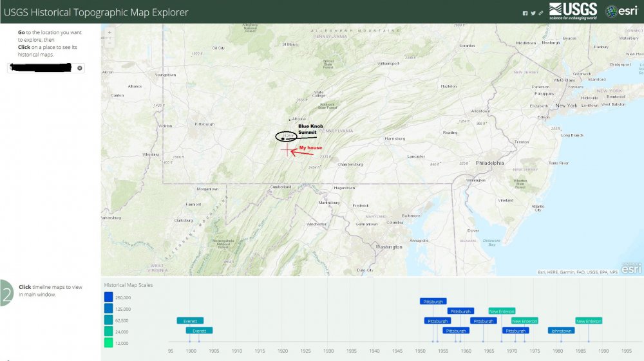
Task: Click the Twitter share icon
Action: click(x=533, y=13)
